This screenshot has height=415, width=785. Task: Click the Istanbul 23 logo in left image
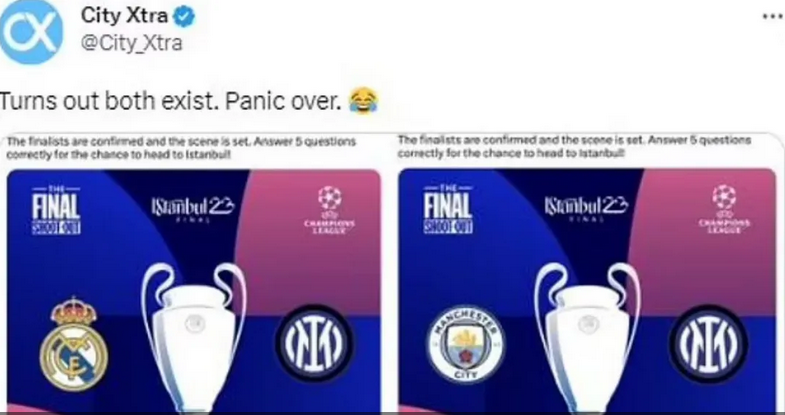click(x=192, y=207)
